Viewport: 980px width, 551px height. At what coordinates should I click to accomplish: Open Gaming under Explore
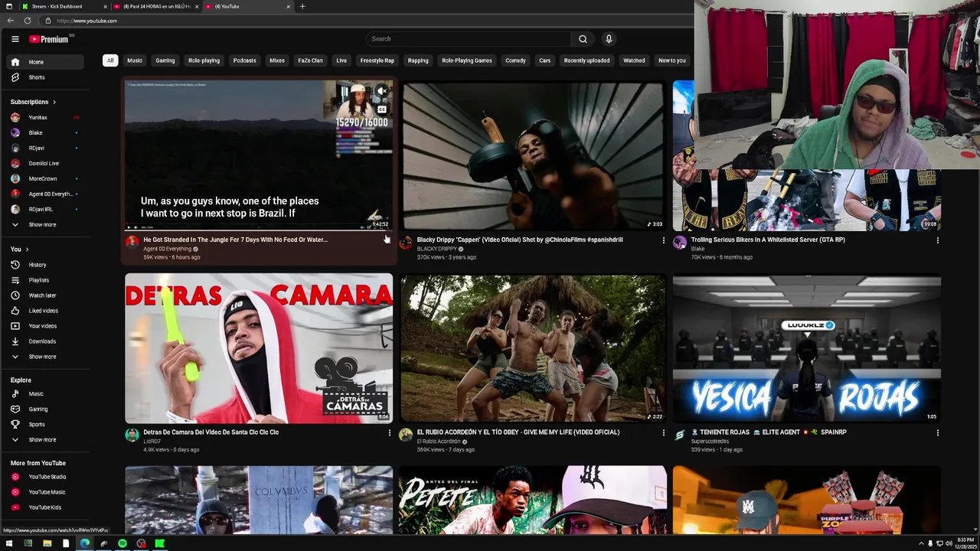[46, 409]
